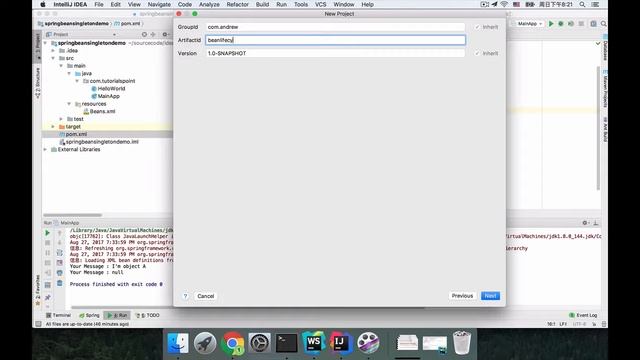Switch to the Spring tool window tab

(89, 315)
